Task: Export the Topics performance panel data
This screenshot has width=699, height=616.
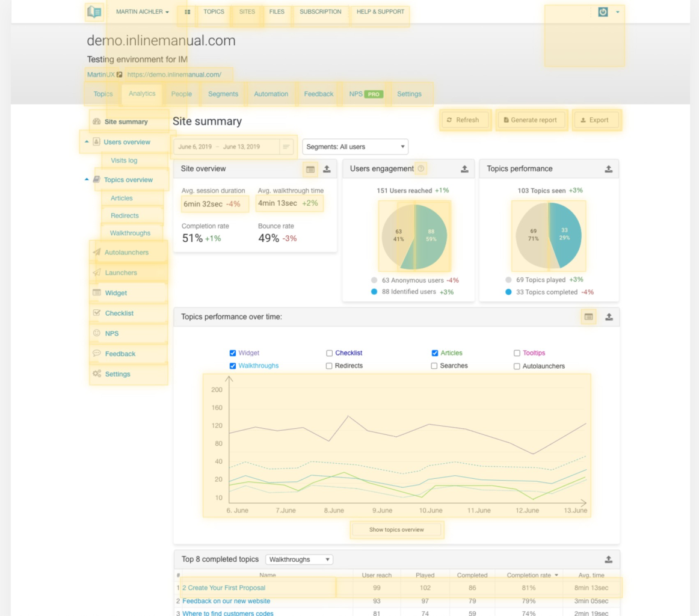Action: [x=609, y=169]
